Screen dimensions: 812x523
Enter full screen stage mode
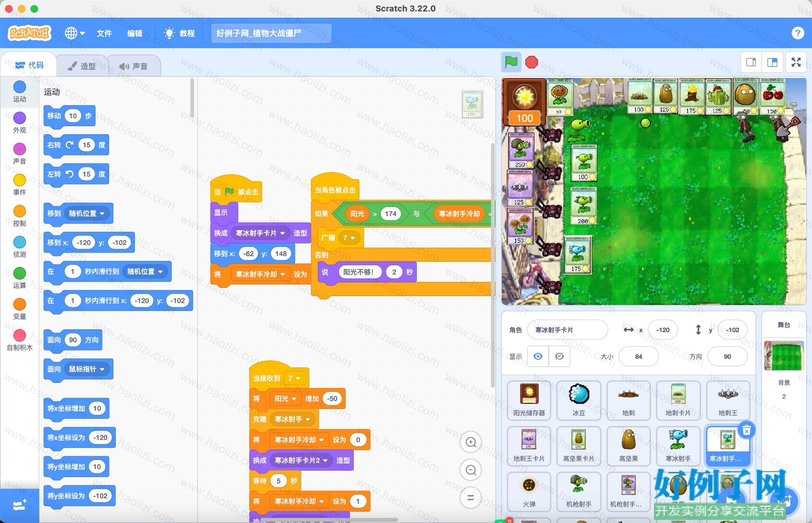pyautogui.click(x=796, y=62)
